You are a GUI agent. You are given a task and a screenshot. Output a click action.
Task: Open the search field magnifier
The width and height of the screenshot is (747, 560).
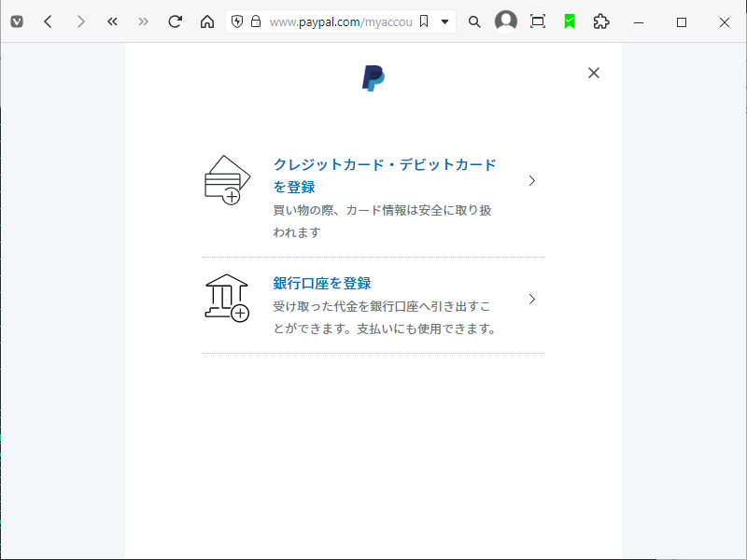click(x=474, y=21)
